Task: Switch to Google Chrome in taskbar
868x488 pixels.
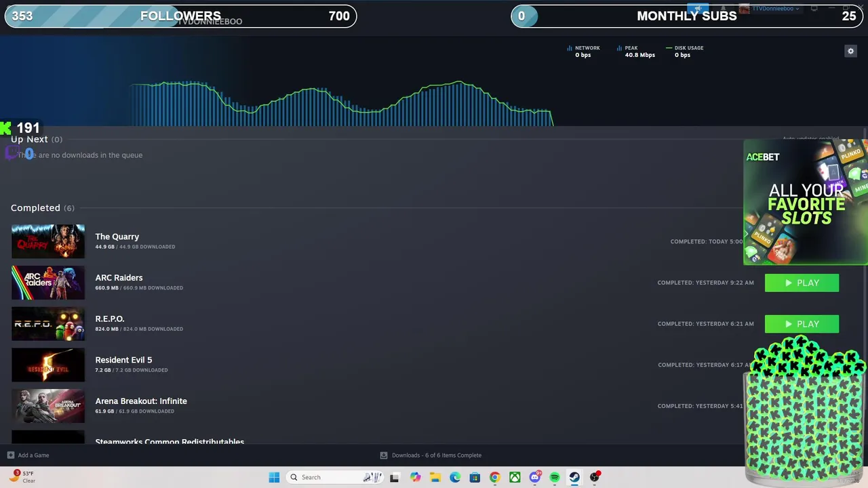Action: pyautogui.click(x=494, y=477)
